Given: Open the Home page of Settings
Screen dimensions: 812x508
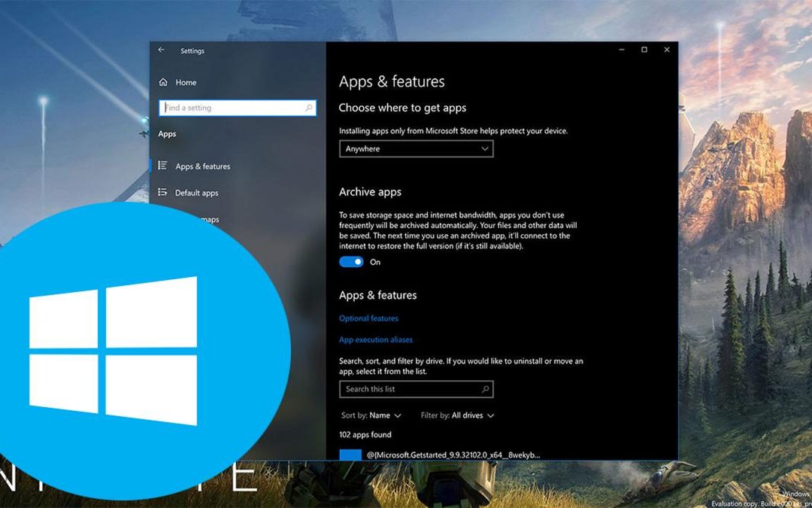Looking at the screenshot, I should [x=186, y=83].
